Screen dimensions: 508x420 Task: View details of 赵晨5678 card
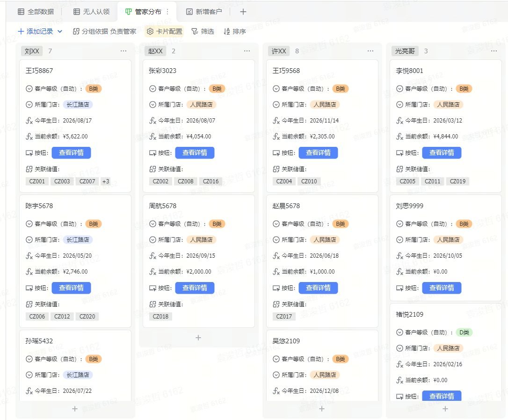(318, 288)
